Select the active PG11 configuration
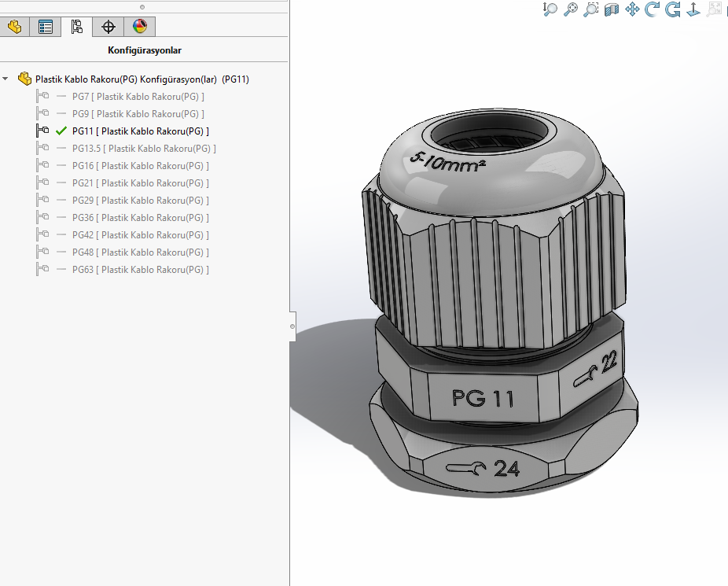The image size is (728, 586). pos(140,131)
